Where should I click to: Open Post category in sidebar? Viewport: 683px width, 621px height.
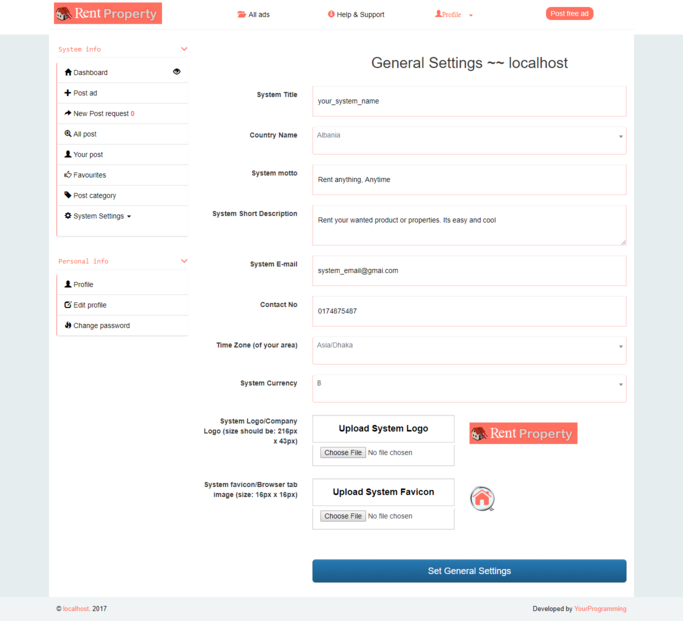(x=94, y=196)
